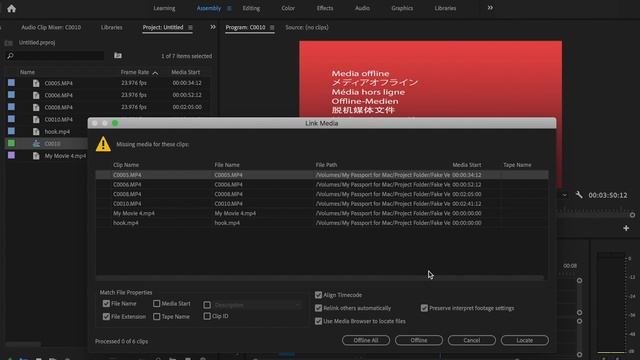Click C0008.MP4 file icon in project panel

coord(36,107)
